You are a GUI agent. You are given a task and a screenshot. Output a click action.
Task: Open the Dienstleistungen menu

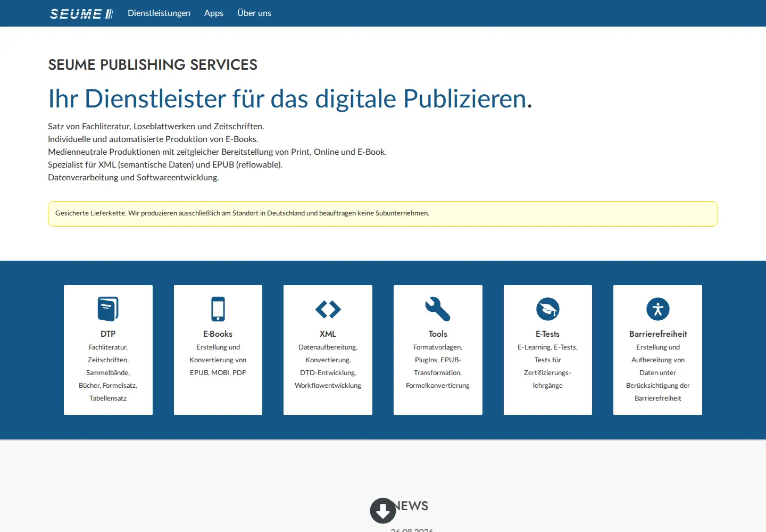159,13
